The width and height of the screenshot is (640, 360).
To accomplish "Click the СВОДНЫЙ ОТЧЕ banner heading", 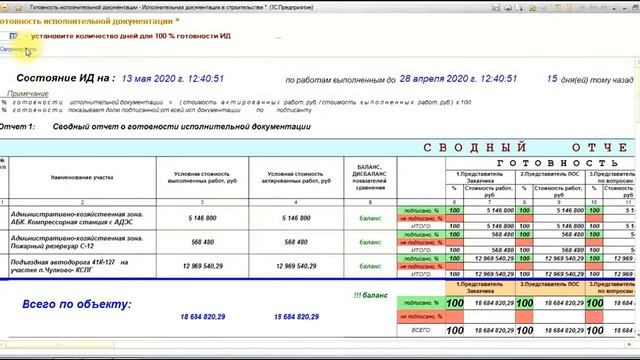I will pyautogui.click(x=525, y=147).
